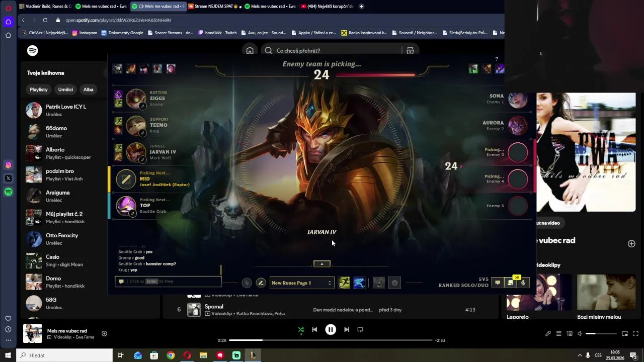644x362 pixels.
Task: Click enemy Sona portrait
Action: (x=518, y=99)
